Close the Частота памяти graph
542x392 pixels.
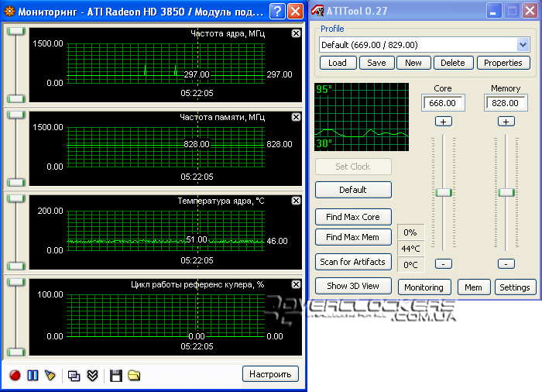[296, 117]
